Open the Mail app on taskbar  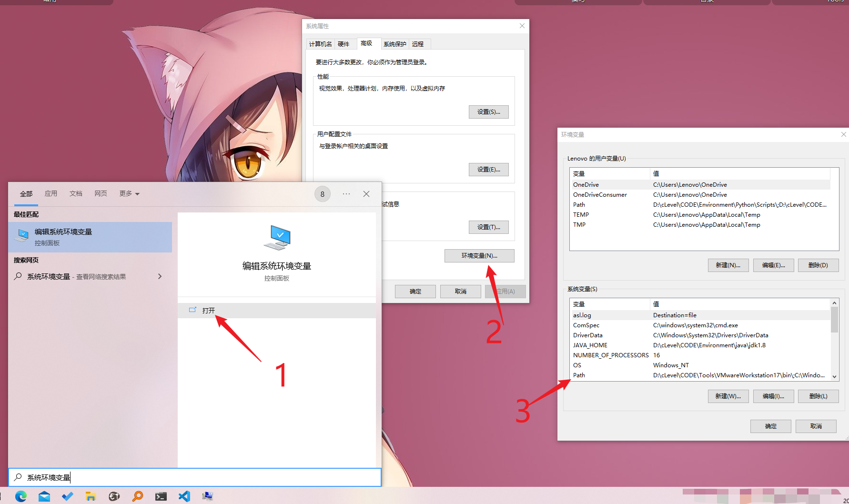click(x=44, y=496)
